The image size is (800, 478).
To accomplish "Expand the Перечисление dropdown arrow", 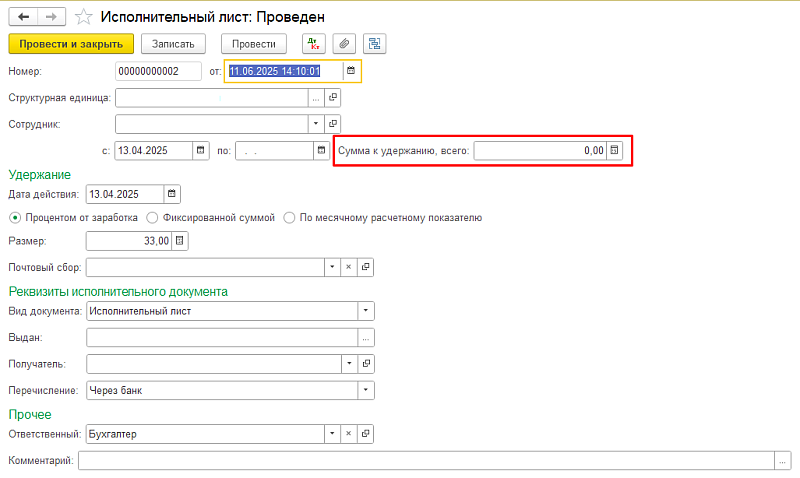I will 366,390.
